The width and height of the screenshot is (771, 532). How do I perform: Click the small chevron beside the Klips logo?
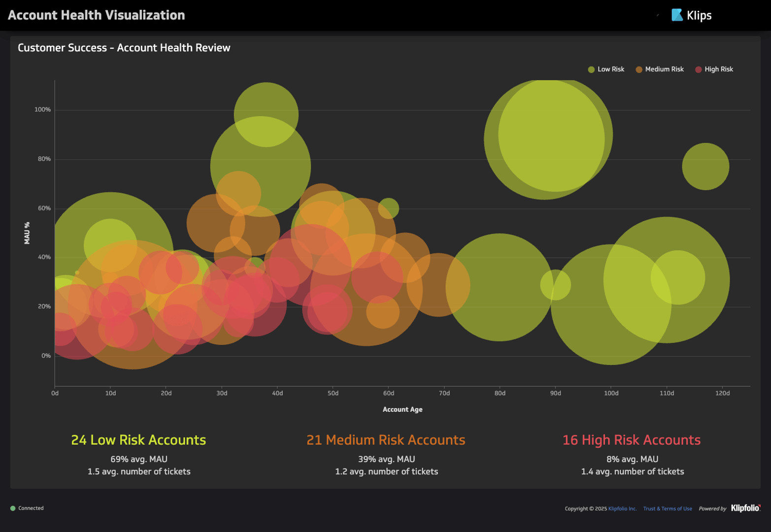click(x=658, y=15)
